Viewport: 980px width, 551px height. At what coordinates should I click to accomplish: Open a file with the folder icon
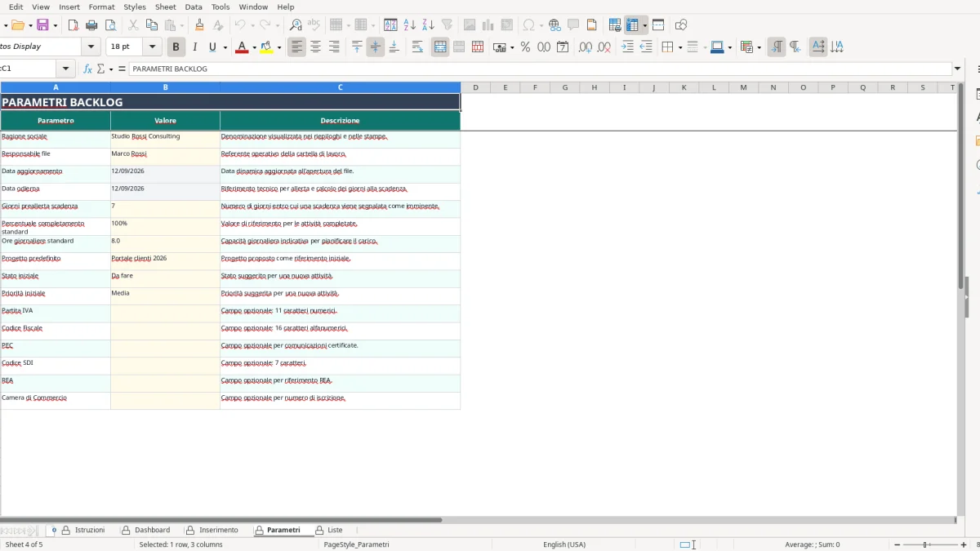17,25
